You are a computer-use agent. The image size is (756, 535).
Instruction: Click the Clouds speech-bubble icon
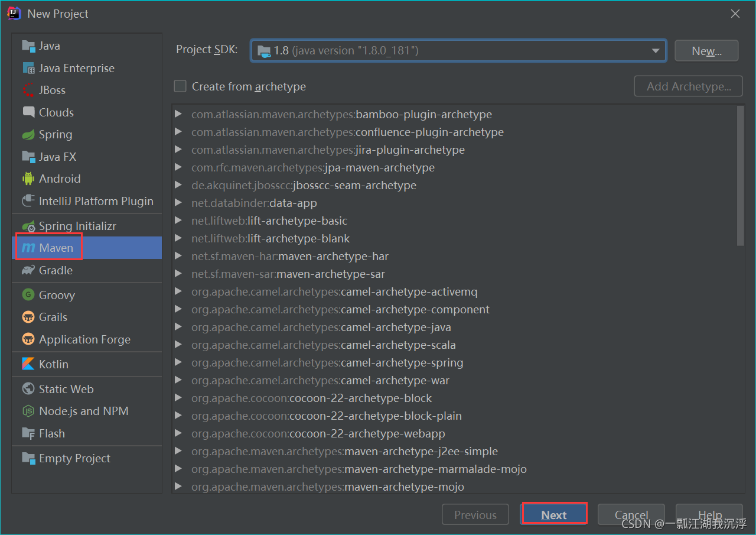point(28,112)
